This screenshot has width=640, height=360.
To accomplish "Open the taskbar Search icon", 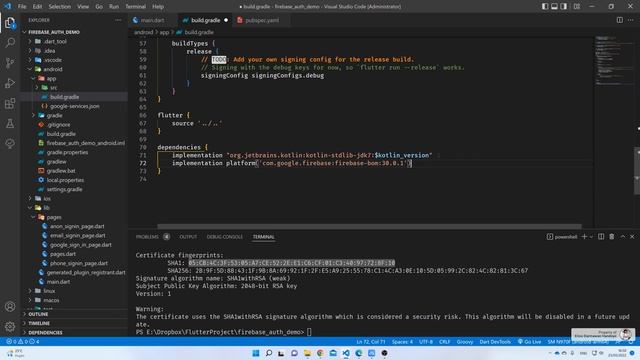I will pyautogui.click(x=269, y=353).
